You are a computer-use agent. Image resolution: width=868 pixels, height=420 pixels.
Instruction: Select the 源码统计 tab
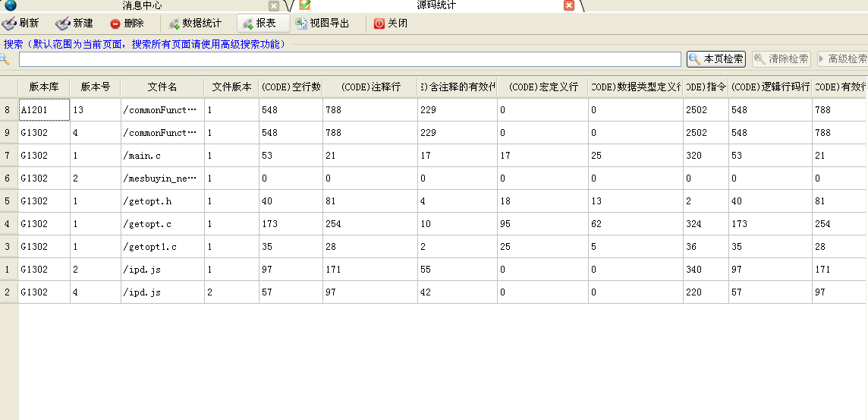436,5
